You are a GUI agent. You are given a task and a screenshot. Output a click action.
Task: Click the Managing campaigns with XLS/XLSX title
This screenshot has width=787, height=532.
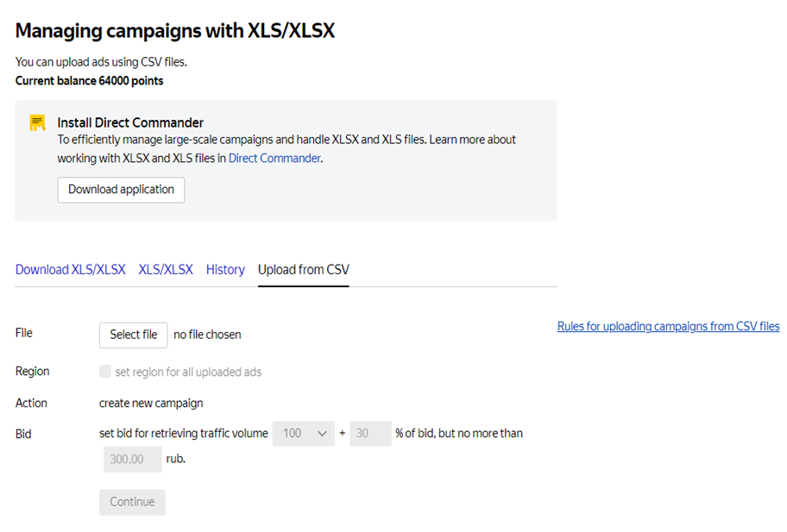point(175,31)
